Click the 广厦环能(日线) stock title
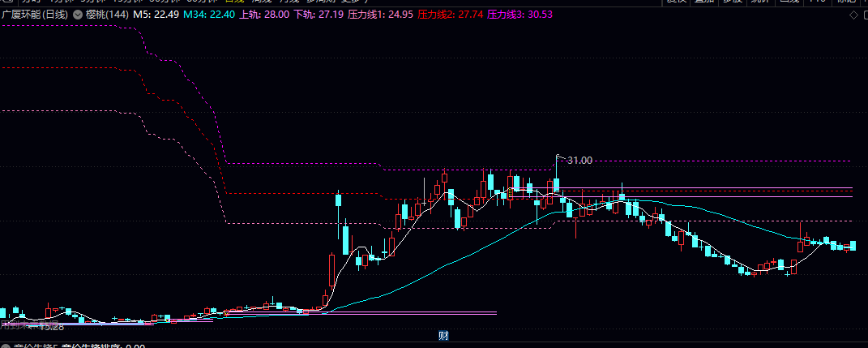This screenshot has width=868, height=348. tap(34, 15)
